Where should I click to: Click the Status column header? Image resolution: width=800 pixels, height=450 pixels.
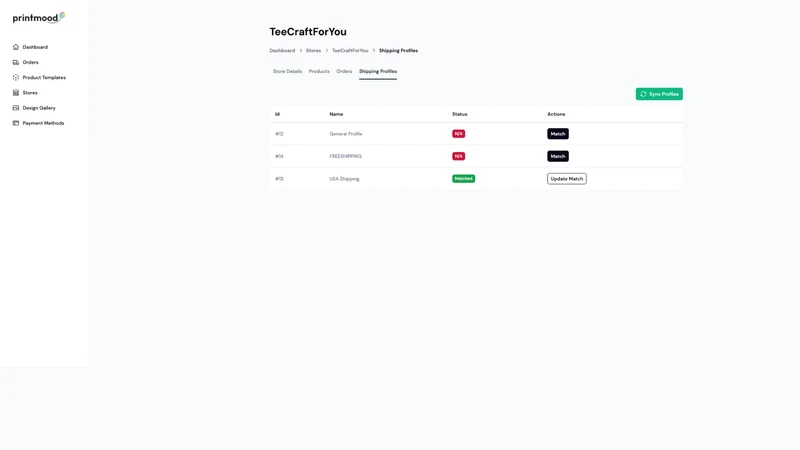pyautogui.click(x=460, y=114)
